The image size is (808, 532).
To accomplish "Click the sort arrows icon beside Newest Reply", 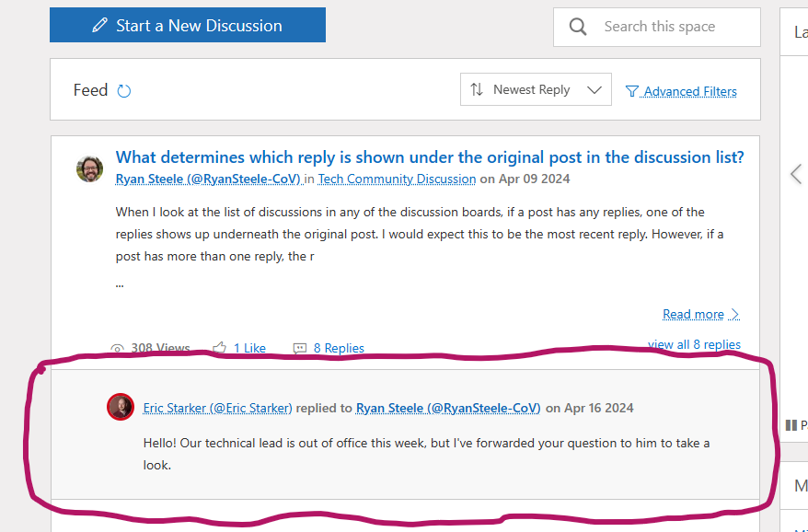I will pyautogui.click(x=476, y=90).
